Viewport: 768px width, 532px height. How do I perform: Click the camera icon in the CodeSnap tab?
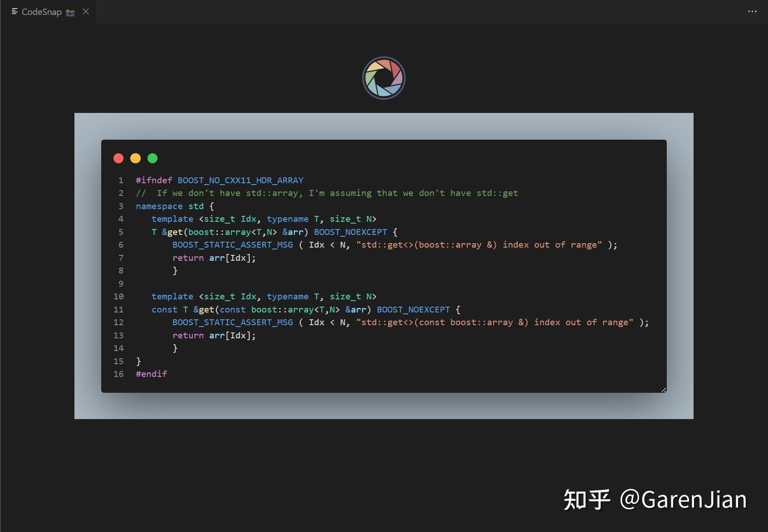(70, 12)
